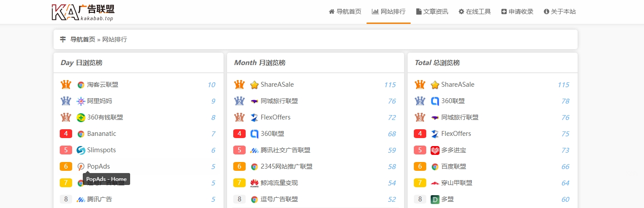Viewport: 644px width, 208px height.
Task: Click the FlexOffers icon in Total list
Action: pos(435,134)
